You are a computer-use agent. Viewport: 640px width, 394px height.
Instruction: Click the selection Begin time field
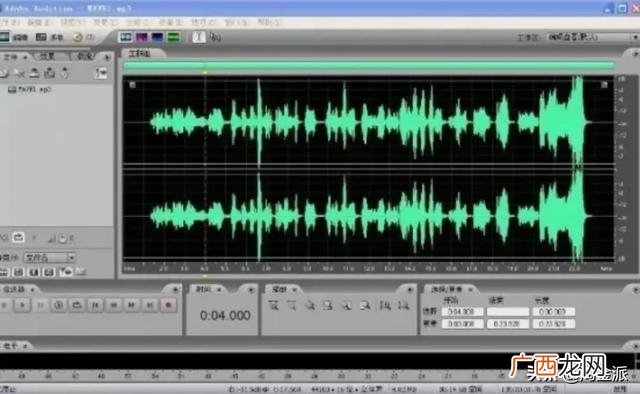click(x=462, y=312)
